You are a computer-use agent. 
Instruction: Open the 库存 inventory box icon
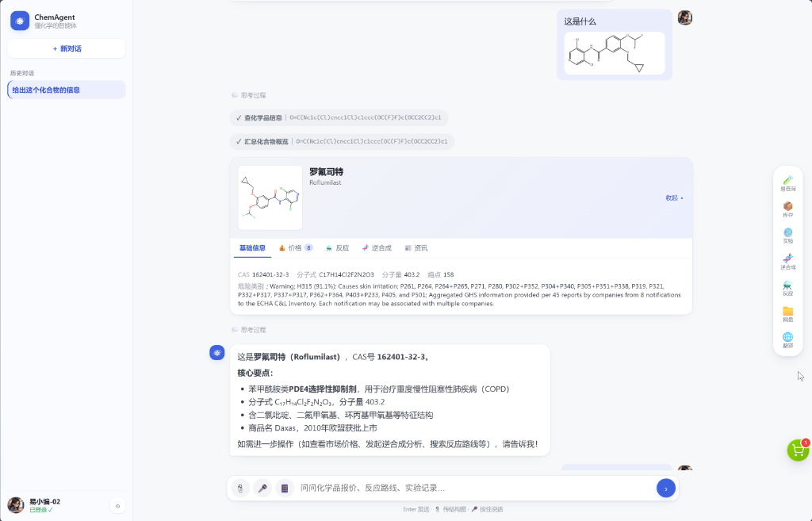click(x=787, y=209)
